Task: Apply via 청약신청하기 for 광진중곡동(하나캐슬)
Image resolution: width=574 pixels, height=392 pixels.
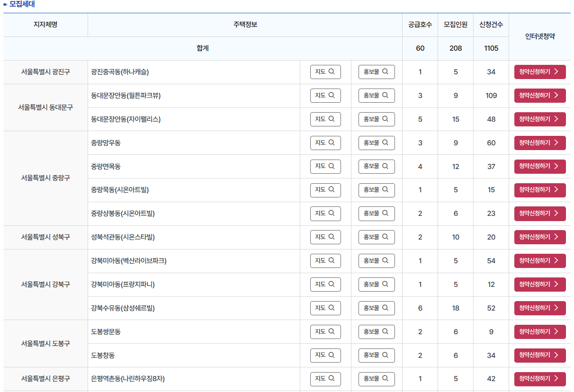Action: [540, 72]
